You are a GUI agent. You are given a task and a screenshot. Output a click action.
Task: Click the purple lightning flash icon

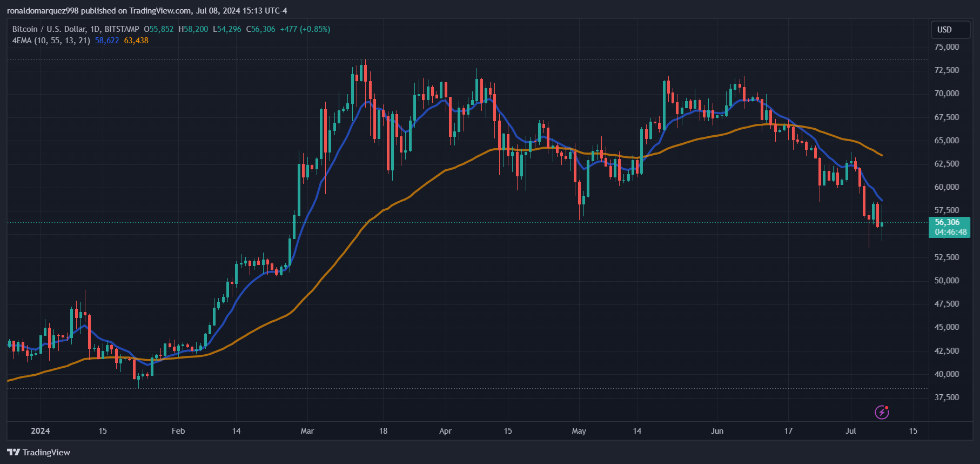tap(882, 413)
